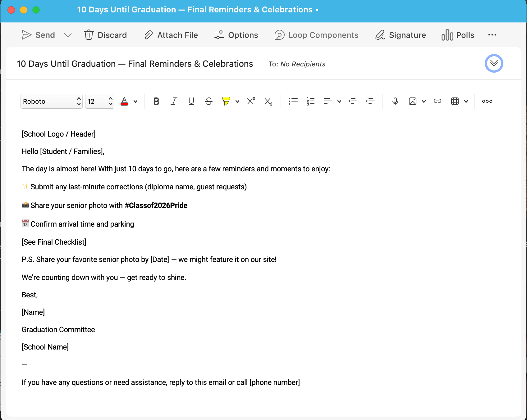527x420 pixels.
Task: Toggle underline formatting
Action: coord(191,101)
